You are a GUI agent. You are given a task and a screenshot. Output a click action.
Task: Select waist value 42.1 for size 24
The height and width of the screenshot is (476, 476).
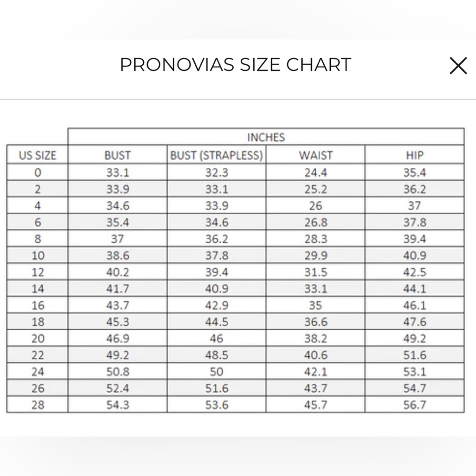tap(316, 372)
